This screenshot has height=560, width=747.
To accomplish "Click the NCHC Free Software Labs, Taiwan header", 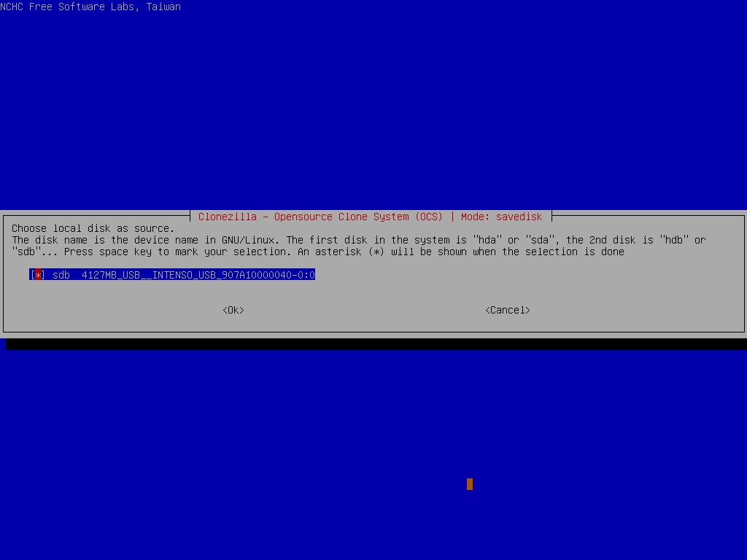I will coord(90,7).
